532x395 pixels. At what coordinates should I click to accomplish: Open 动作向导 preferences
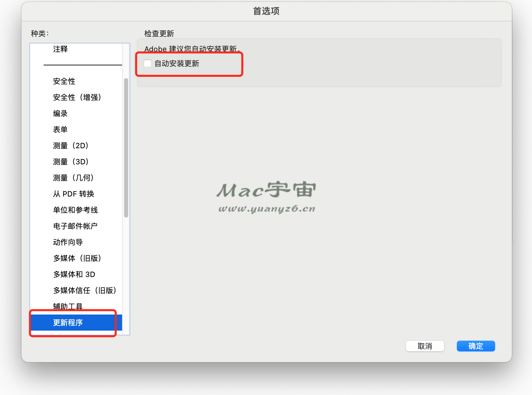point(68,242)
